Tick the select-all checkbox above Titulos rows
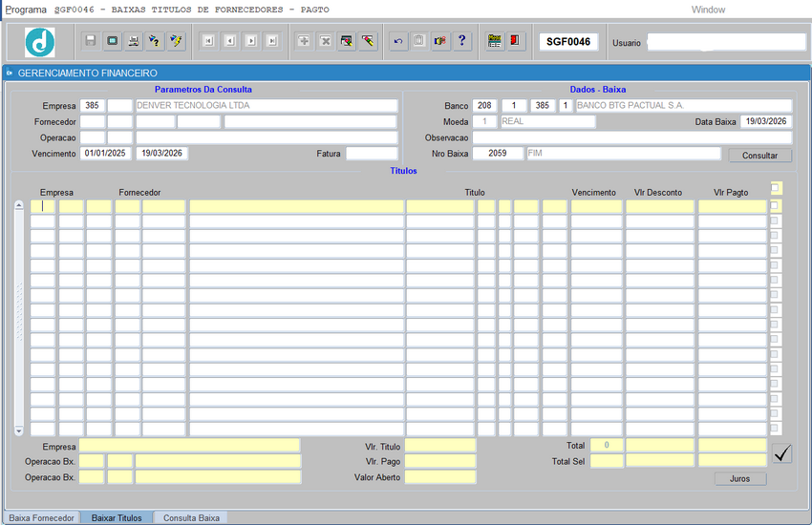The image size is (812, 525). point(775,187)
